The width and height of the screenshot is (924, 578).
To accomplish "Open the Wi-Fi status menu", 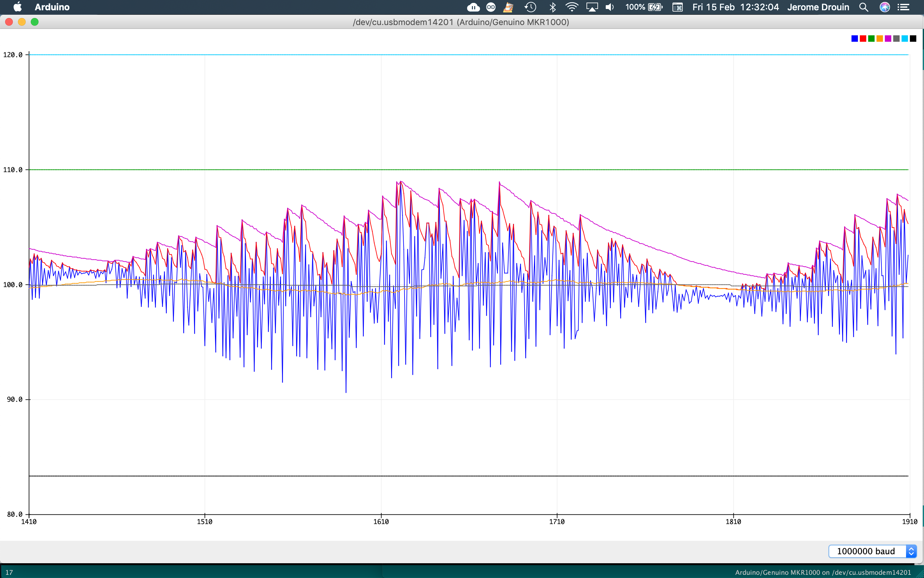I will coord(572,7).
